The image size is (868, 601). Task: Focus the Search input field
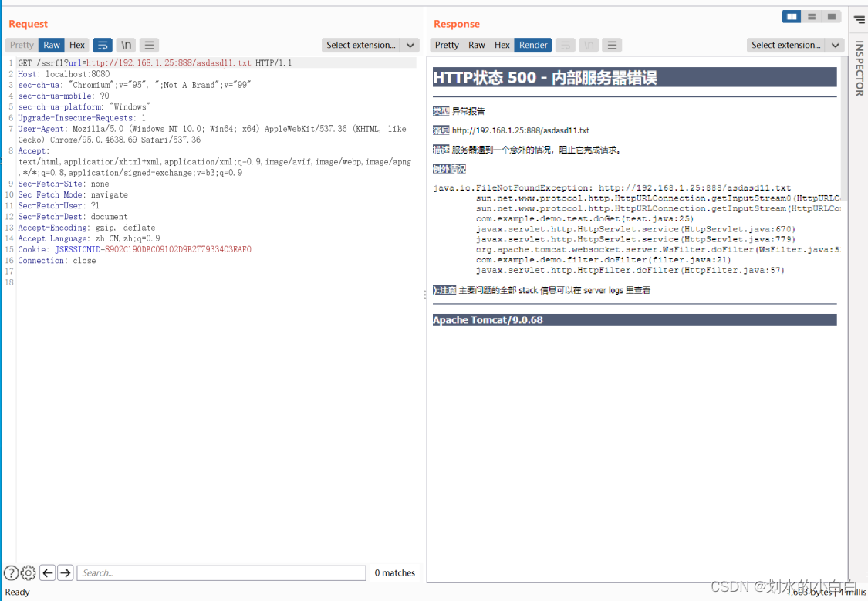click(x=221, y=572)
